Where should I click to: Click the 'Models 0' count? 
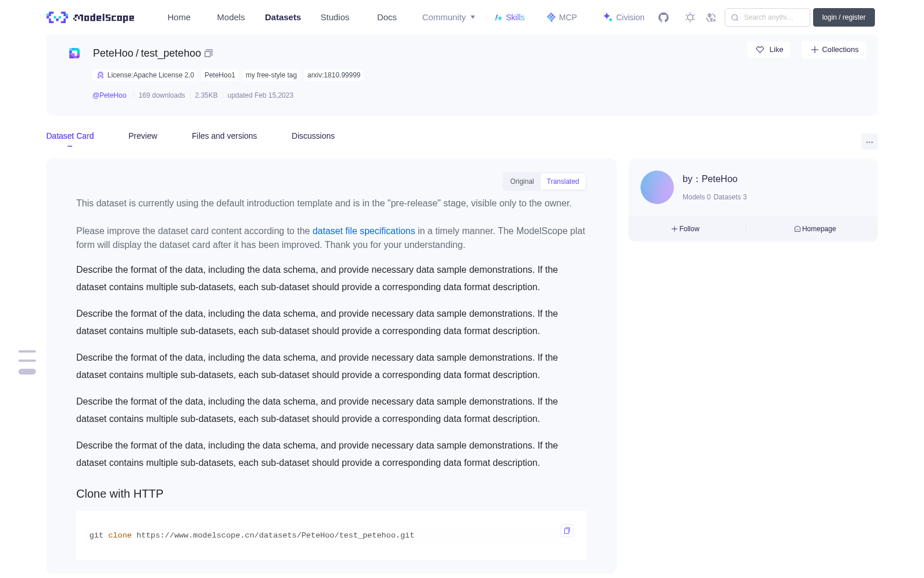(696, 197)
